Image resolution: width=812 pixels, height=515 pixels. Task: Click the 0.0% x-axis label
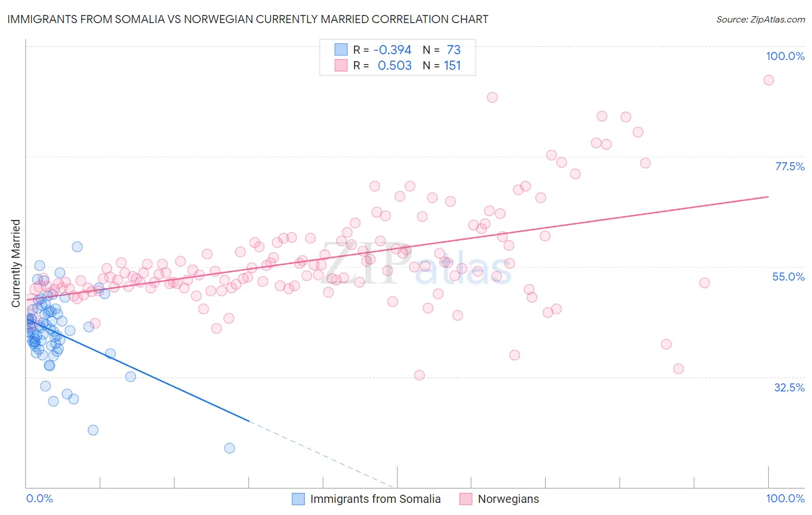click(40, 498)
